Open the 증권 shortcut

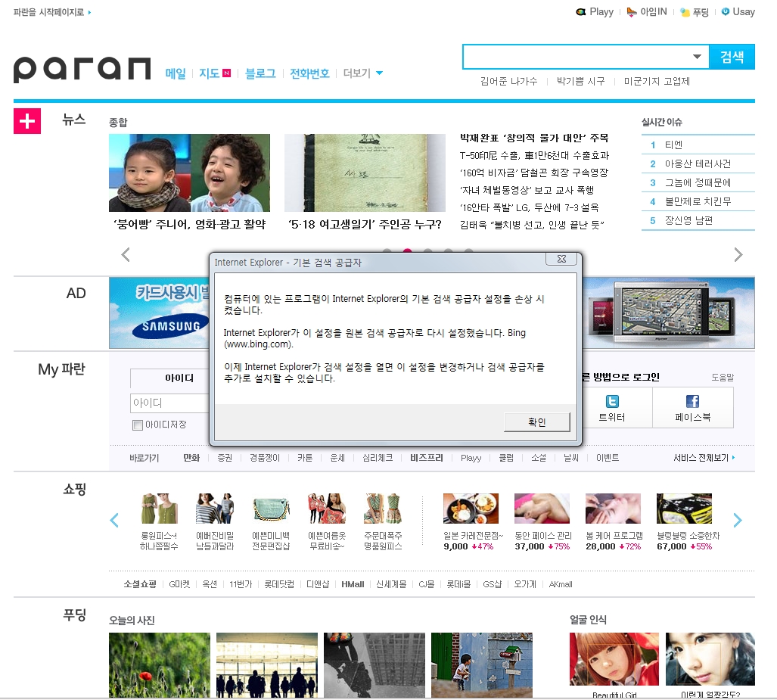tap(225, 458)
